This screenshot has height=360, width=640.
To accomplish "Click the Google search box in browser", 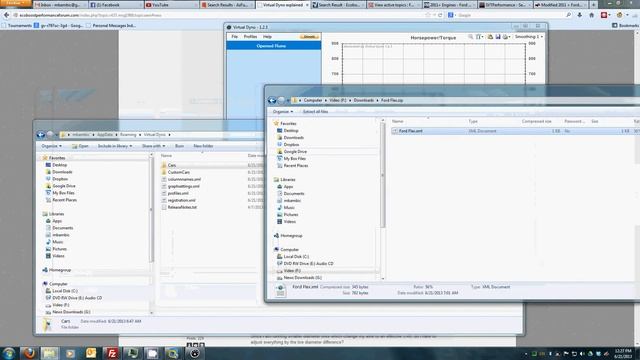I will [510, 15].
